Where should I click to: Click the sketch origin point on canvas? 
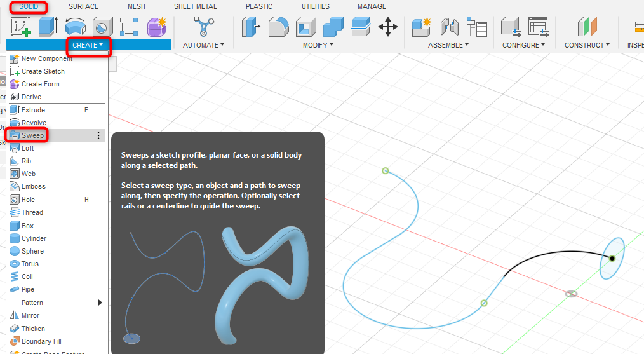click(572, 294)
